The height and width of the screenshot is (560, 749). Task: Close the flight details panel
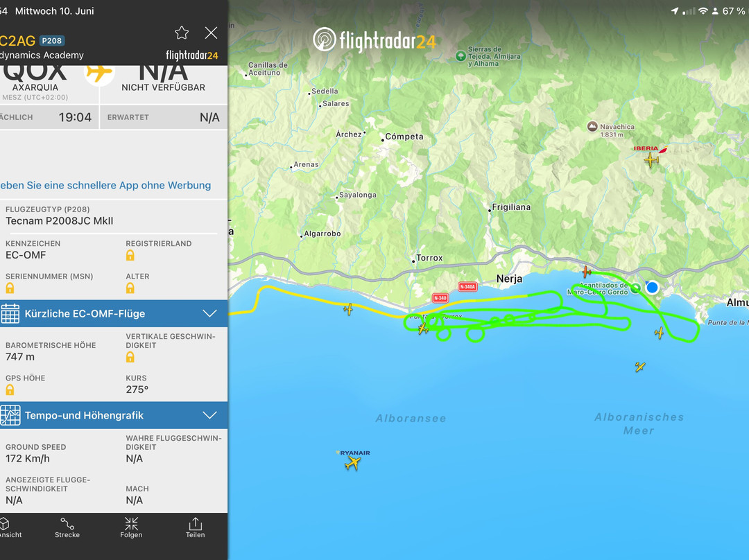(211, 33)
